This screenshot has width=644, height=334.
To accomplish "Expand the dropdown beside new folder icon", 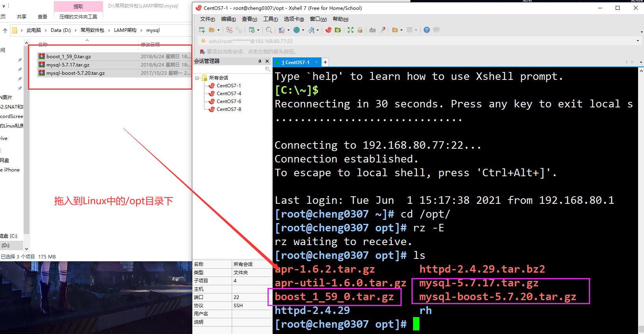I will pos(401,30).
